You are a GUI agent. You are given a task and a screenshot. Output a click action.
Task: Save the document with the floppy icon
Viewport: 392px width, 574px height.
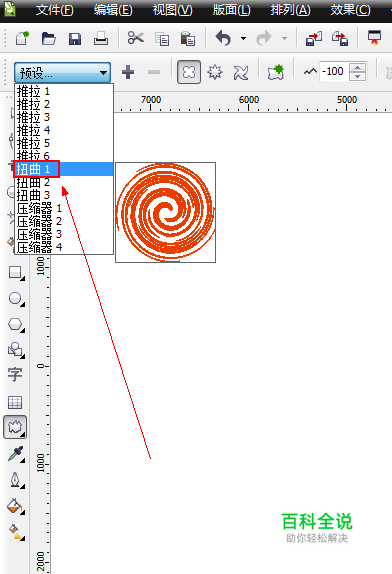pos(75,38)
